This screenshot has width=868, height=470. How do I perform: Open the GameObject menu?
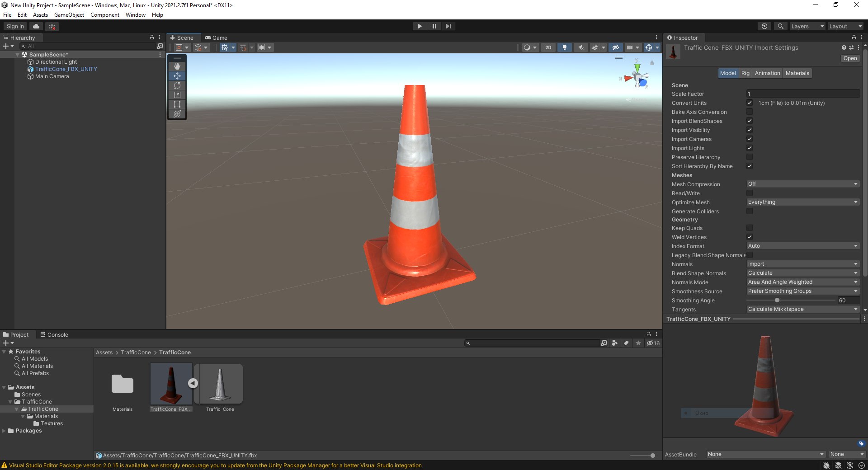pos(69,15)
